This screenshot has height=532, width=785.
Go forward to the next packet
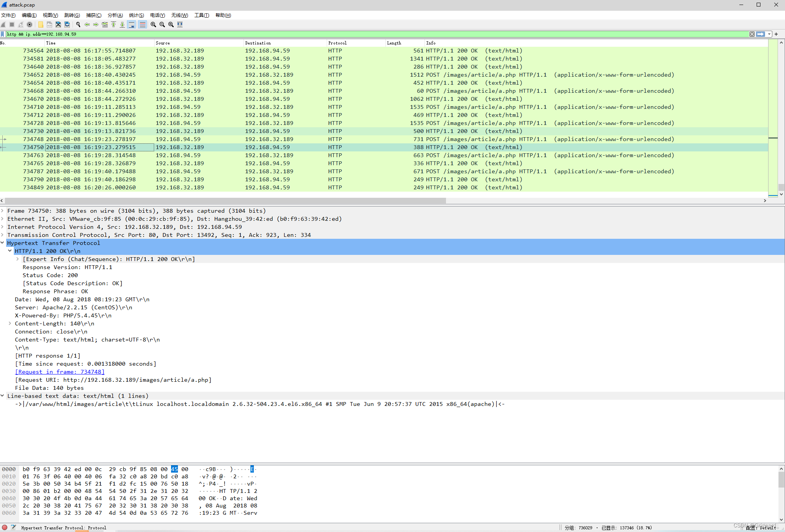[x=96, y=25]
